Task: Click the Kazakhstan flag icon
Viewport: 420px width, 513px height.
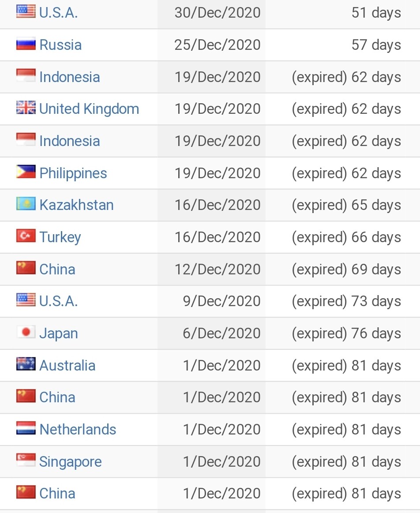Action: click(x=26, y=203)
